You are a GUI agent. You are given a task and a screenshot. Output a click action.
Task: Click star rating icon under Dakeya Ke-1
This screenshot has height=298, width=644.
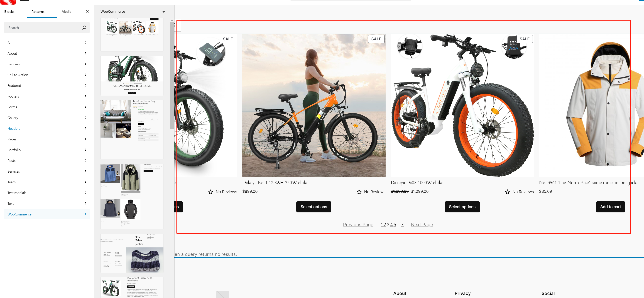tap(359, 192)
